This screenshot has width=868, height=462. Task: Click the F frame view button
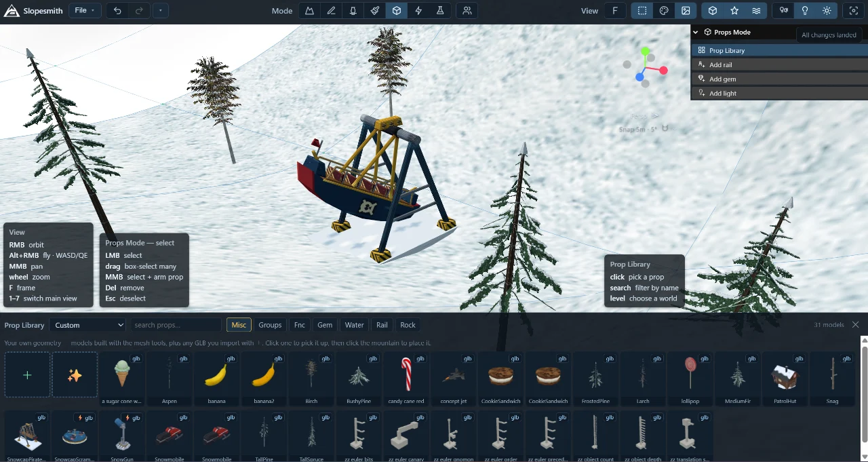[615, 11]
